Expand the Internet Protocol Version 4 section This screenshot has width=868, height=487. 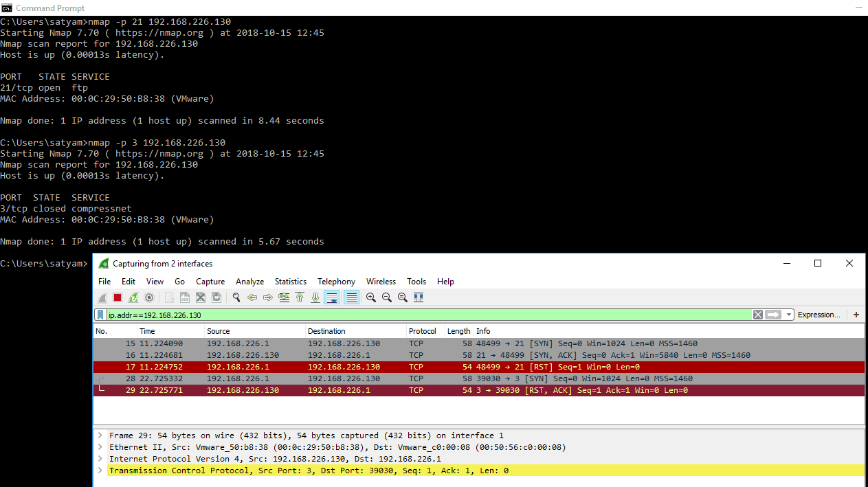(100, 459)
